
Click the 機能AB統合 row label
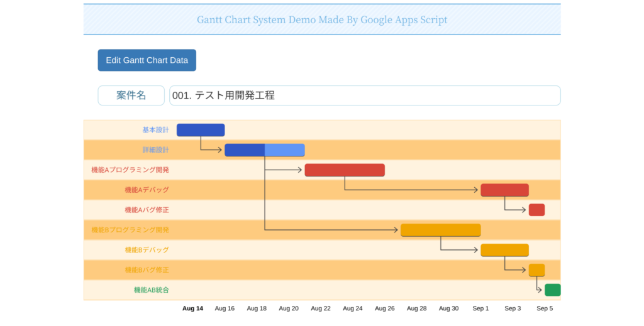click(x=151, y=290)
